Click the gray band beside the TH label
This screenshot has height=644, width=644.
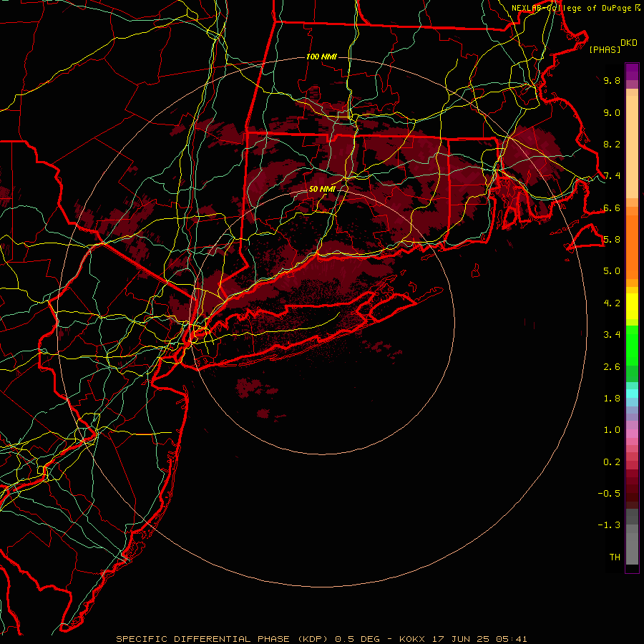(x=632, y=550)
